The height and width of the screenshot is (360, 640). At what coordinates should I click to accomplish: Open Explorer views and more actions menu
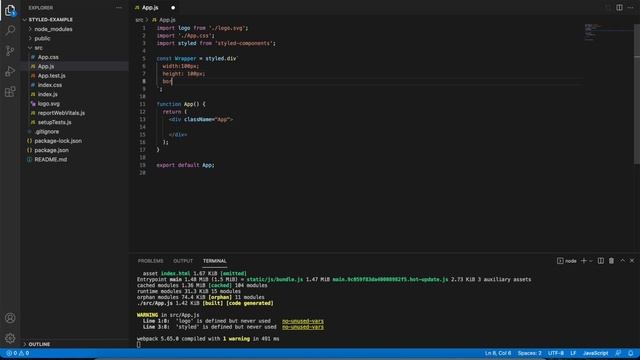[119, 8]
